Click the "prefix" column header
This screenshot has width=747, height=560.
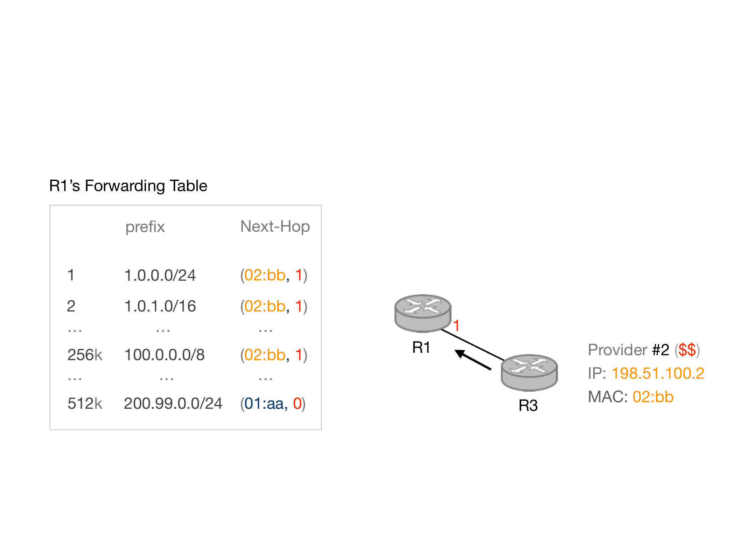tap(145, 227)
